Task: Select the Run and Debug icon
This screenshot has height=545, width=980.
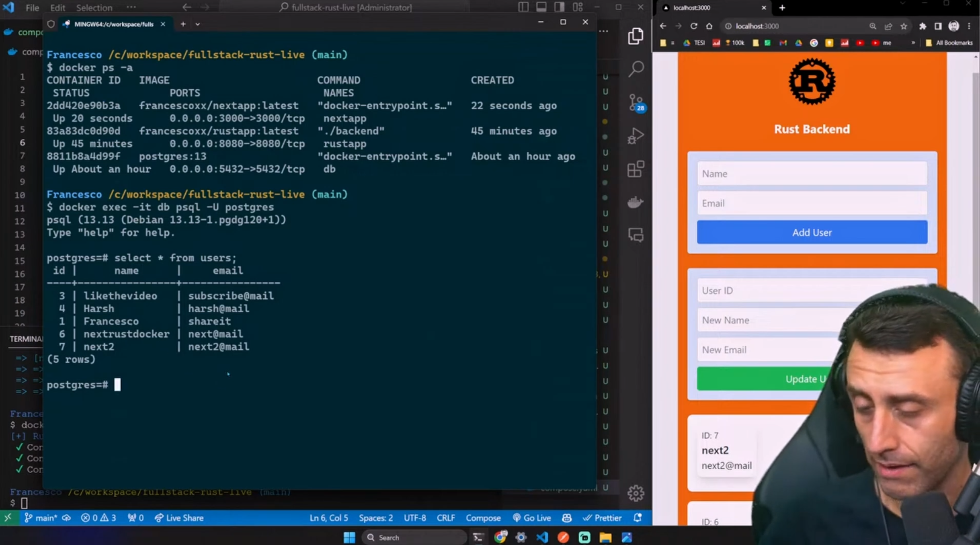Action: [x=635, y=135]
